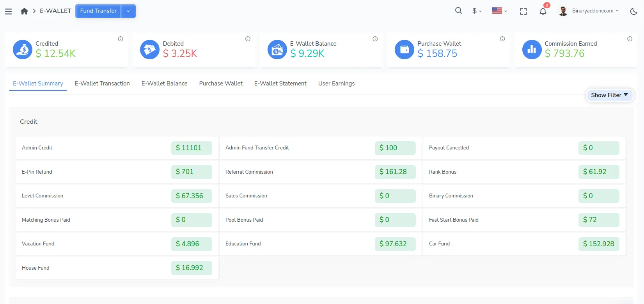Click the E-Pin Refund value $ 701

point(192,172)
